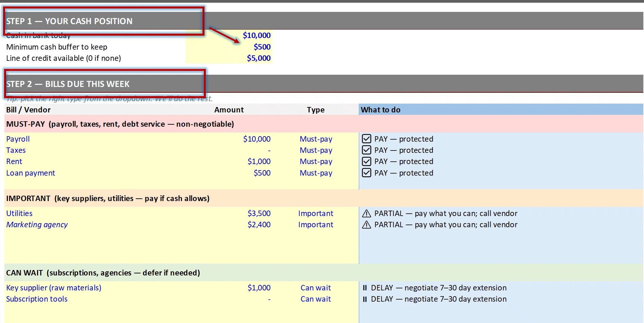The width and height of the screenshot is (644, 323).
Task: Click the Bill / Vendor column header
Action: [x=29, y=110]
